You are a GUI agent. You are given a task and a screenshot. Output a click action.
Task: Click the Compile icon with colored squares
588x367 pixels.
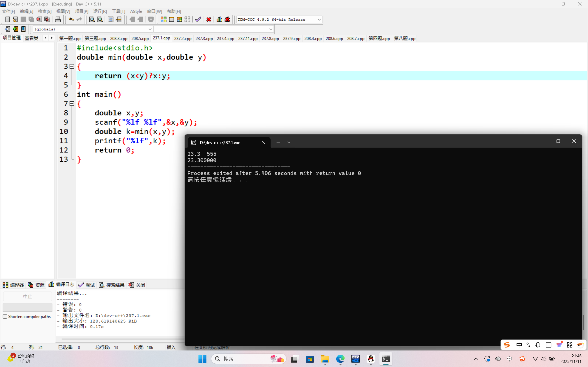point(164,19)
